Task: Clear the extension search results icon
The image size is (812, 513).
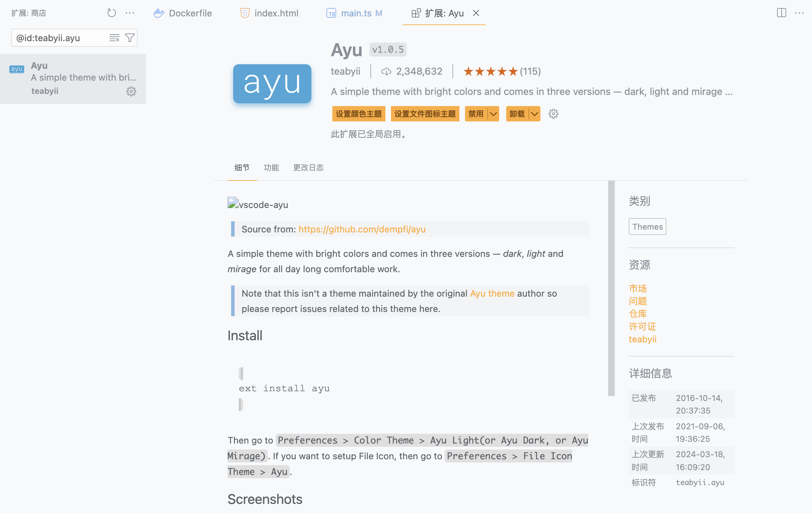Action: tap(114, 38)
